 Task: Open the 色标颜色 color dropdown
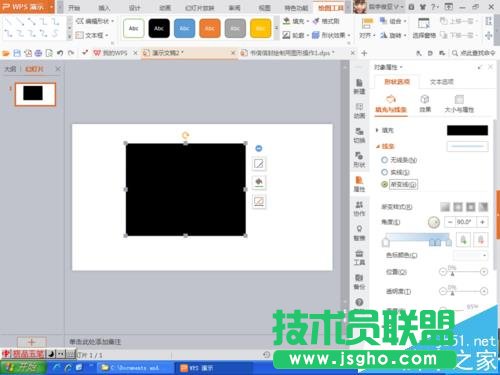(471, 255)
